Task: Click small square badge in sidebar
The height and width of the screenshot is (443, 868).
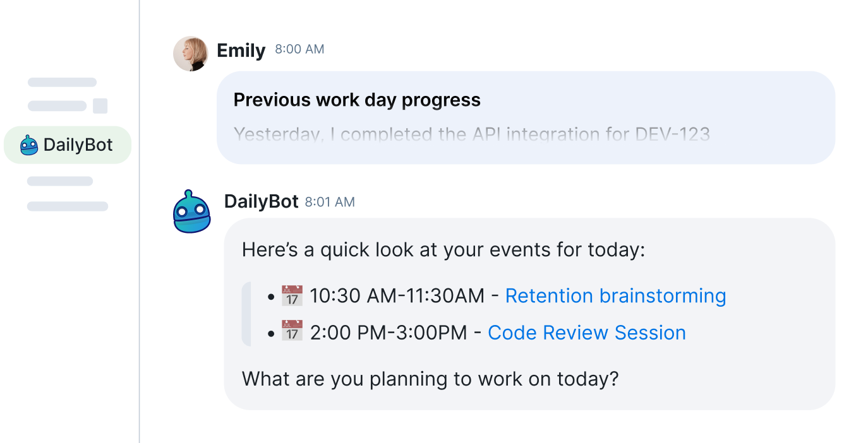Action: 100,106
